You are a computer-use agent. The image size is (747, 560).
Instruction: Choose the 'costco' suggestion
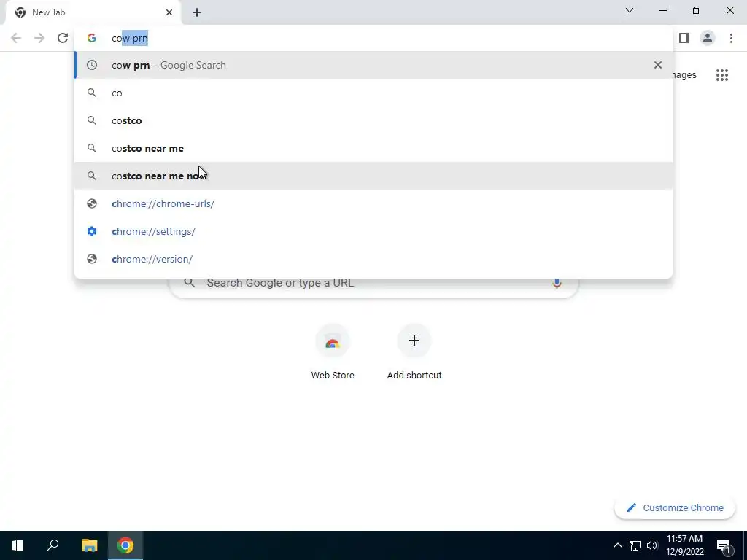coord(374,120)
